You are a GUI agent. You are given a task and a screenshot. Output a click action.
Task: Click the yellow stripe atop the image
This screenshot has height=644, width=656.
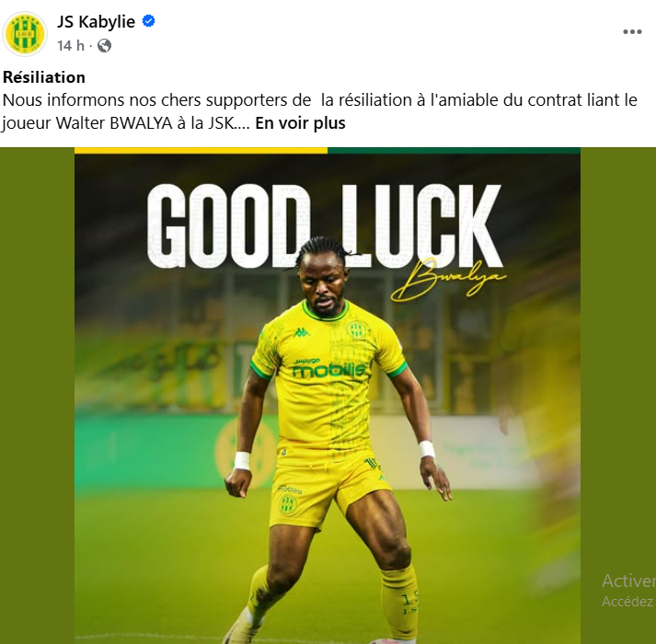point(201,150)
